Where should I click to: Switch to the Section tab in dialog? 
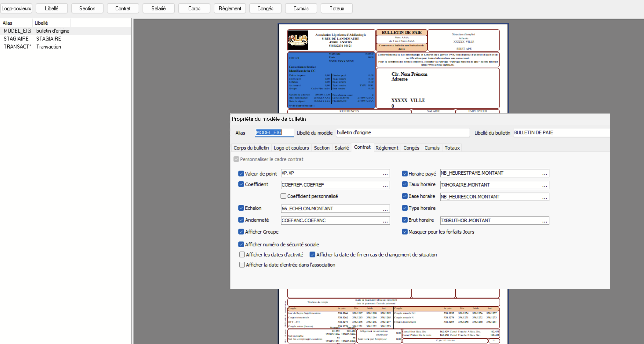pos(322,148)
